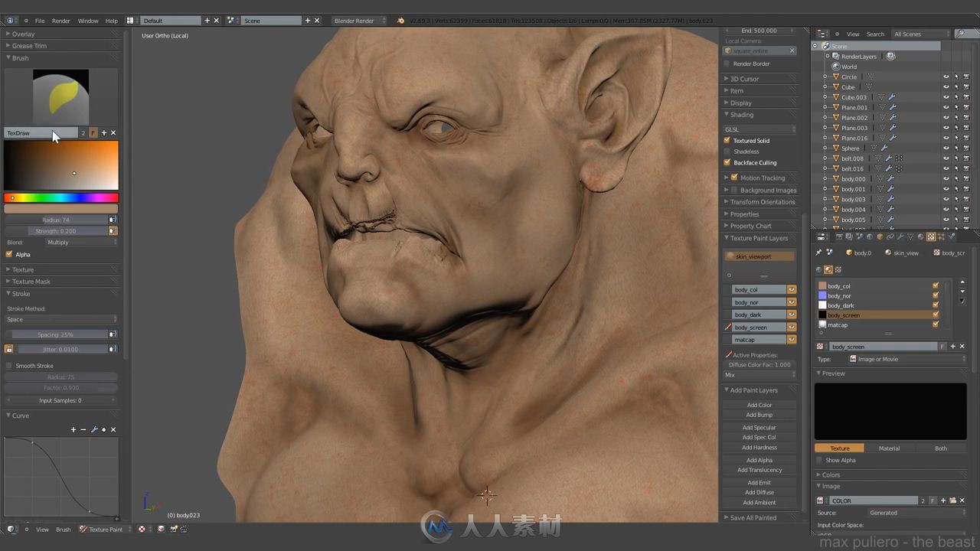Toggle radius pressure sensitivity icon
This screenshot has width=980, height=551.
pos(113,220)
